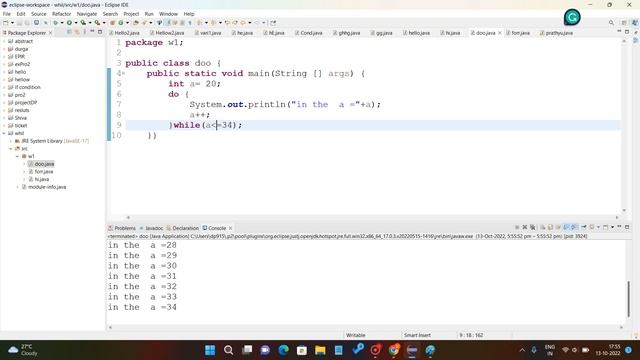This screenshot has height=360, width=640.
Task: Collapse All in Package Explorer
Action: 69,32
